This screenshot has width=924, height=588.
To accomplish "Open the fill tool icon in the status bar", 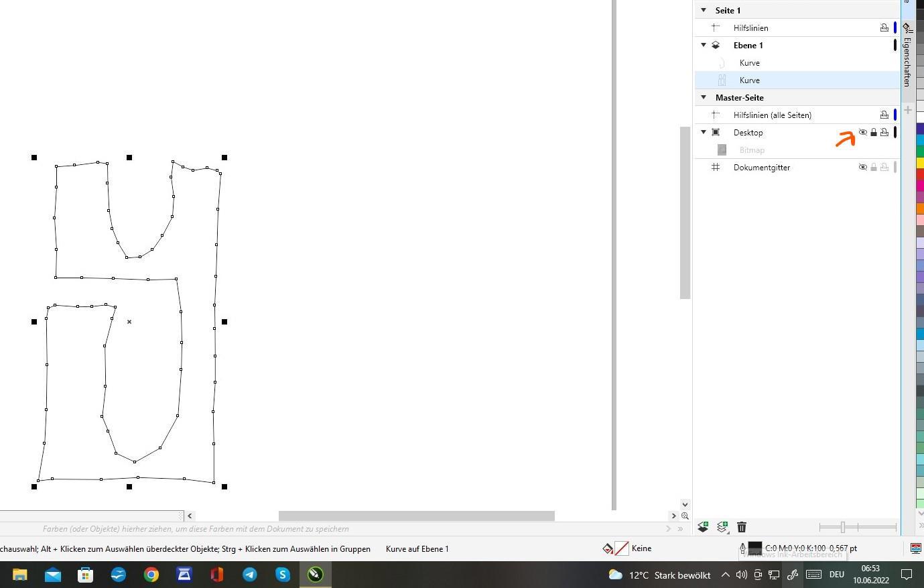I will point(607,548).
